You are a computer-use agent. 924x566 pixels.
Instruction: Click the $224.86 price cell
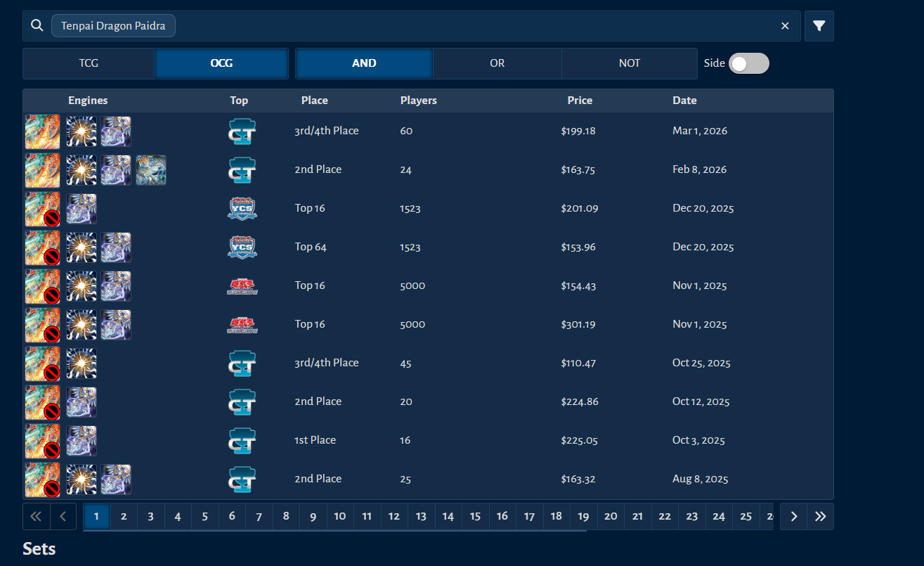click(x=579, y=402)
